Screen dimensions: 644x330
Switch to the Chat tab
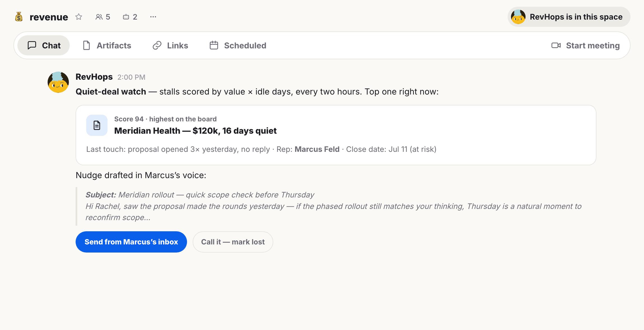pyautogui.click(x=44, y=45)
